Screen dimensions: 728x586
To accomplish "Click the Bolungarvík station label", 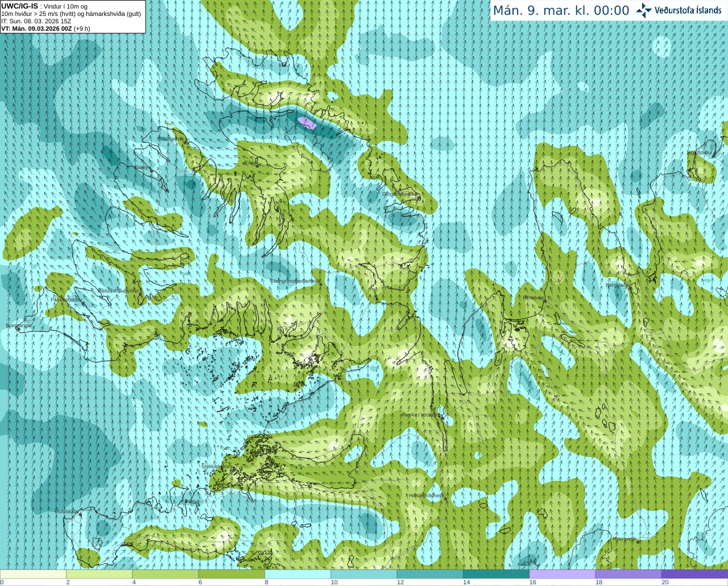I will [x=170, y=138].
